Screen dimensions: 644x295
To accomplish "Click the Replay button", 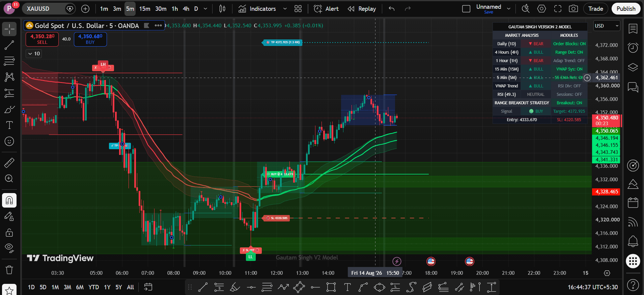I will click(x=362, y=9).
